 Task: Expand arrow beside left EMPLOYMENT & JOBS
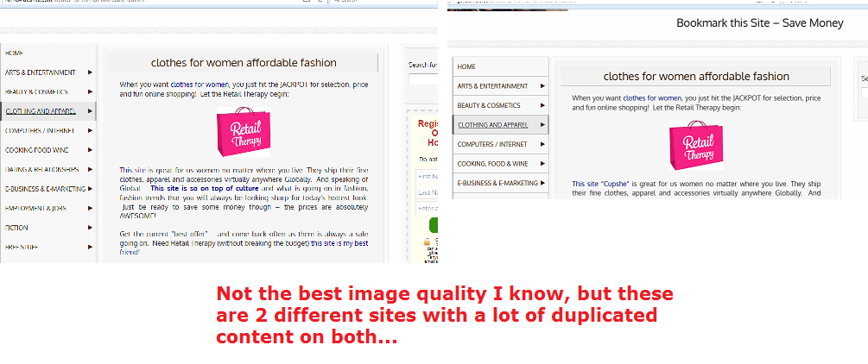point(90,209)
